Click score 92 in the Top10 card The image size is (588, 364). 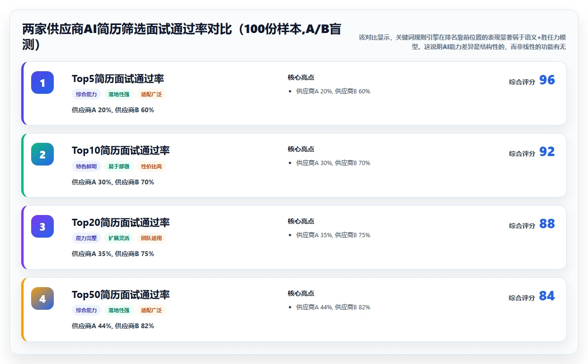[x=547, y=152]
